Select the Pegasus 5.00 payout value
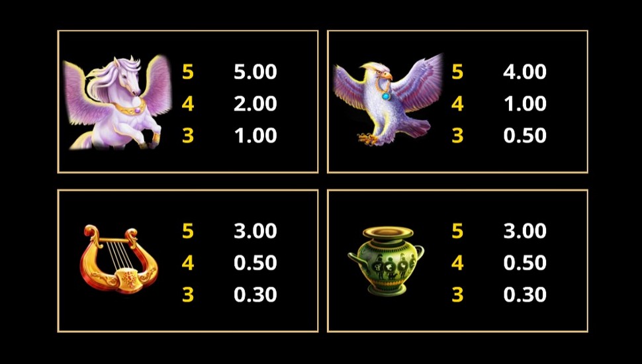 tap(255, 71)
